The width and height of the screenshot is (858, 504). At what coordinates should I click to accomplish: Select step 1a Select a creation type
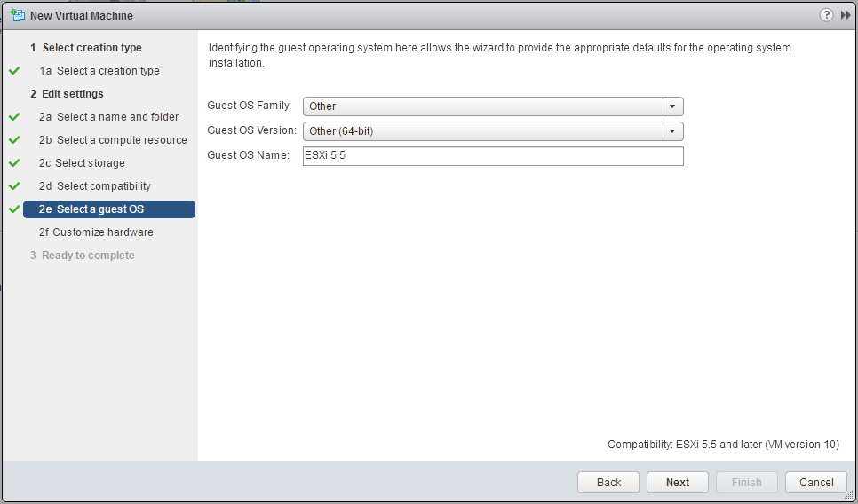click(99, 71)
